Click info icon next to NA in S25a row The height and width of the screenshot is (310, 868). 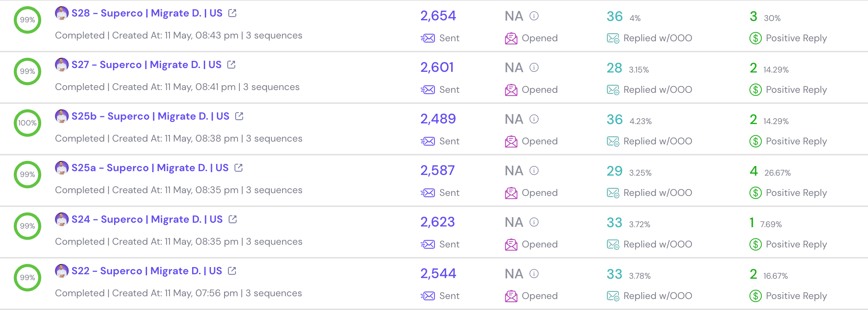pyautogui.click(x=534, y=170)
